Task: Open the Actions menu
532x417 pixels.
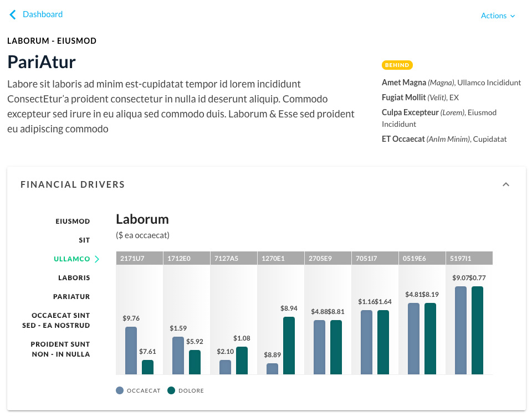Action: (494, 16)
